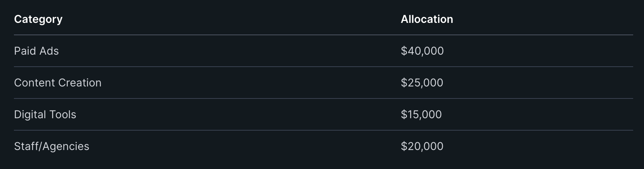Click the $40,000 allocation value

pyautogui.click(x=422, y=51)
